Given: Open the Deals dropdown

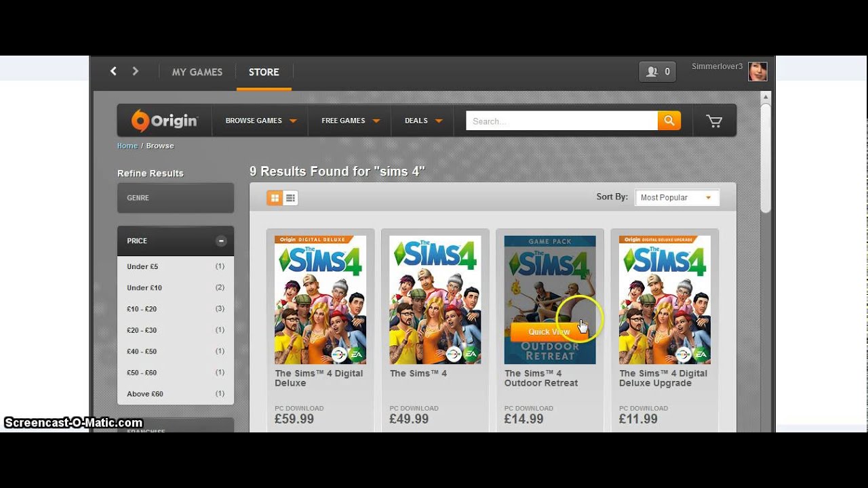Looking at the screenshot, I should (x=424, y=121).
